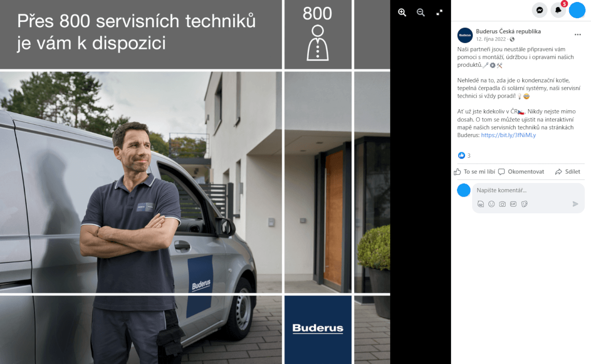591x364 pixels.
Task: Open the account profile menu
Action: [x=577, y=10]
